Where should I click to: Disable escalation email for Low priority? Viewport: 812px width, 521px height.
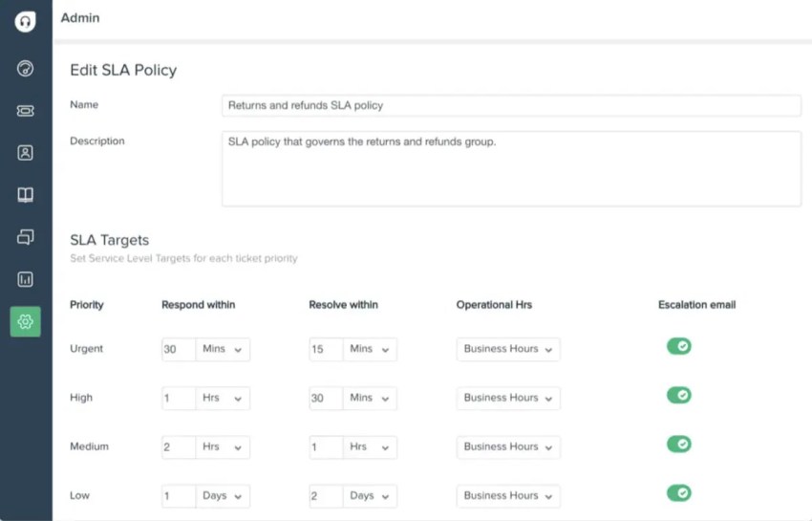tap(679, 492)
